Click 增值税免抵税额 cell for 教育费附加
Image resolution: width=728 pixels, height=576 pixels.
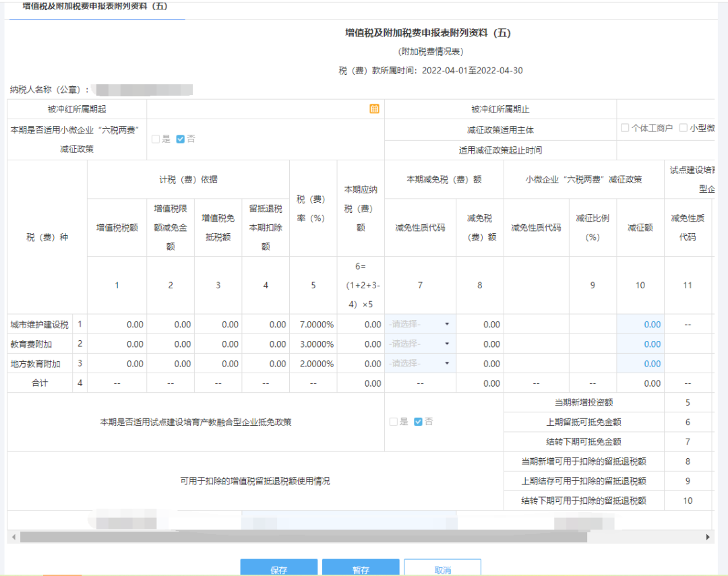[218, 344]
